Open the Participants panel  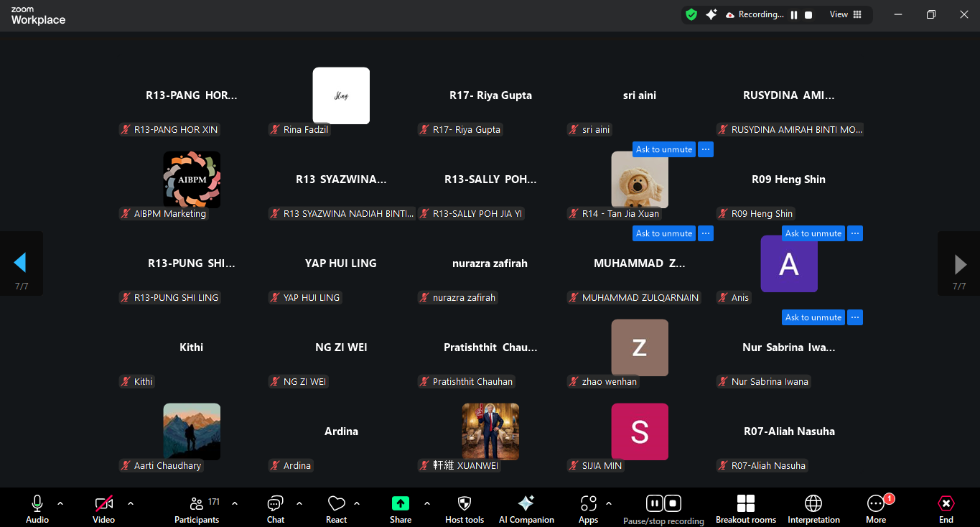196,508
